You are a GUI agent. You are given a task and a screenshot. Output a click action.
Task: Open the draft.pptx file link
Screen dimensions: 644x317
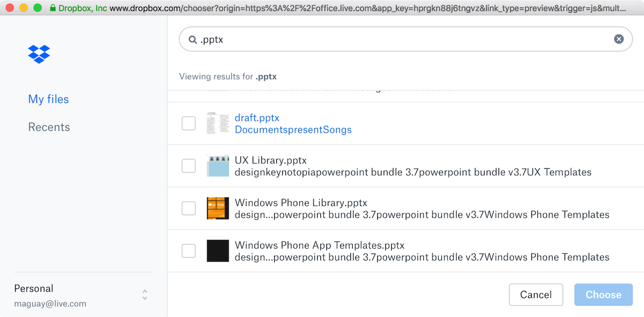pyautogui.click(x=257, y=118)
